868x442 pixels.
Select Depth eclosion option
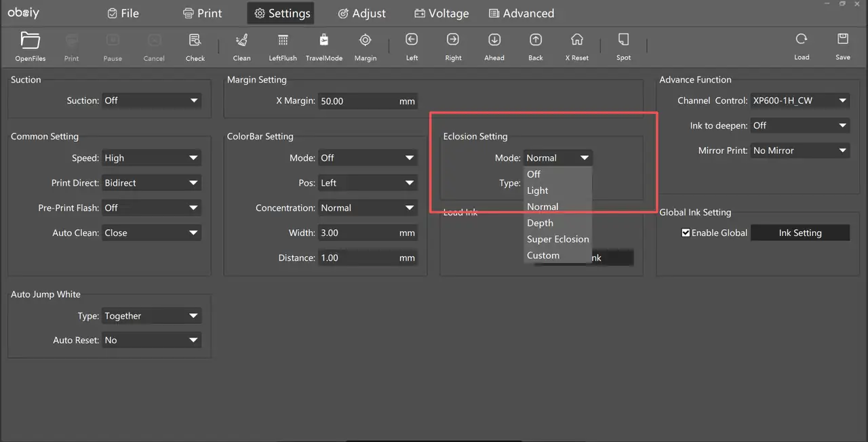[x=558, y=223]
